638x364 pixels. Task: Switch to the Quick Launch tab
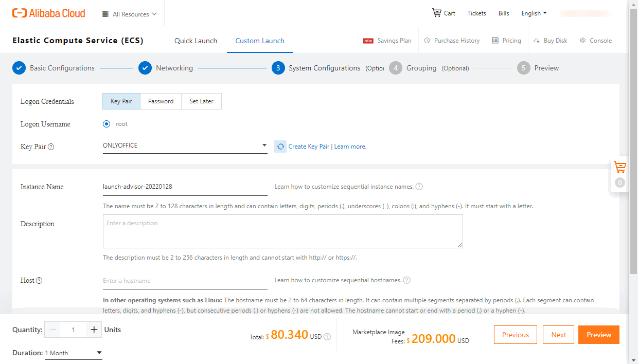click(196, 40)
